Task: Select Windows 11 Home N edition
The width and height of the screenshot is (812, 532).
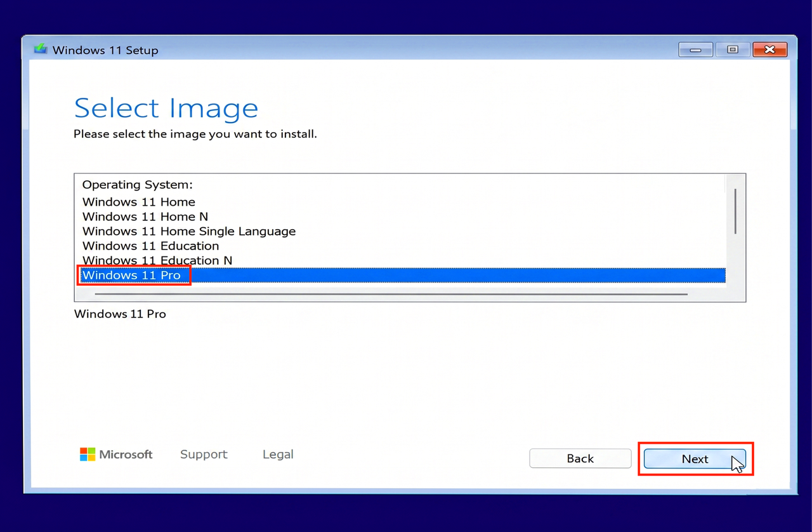Action: point(145,216)
